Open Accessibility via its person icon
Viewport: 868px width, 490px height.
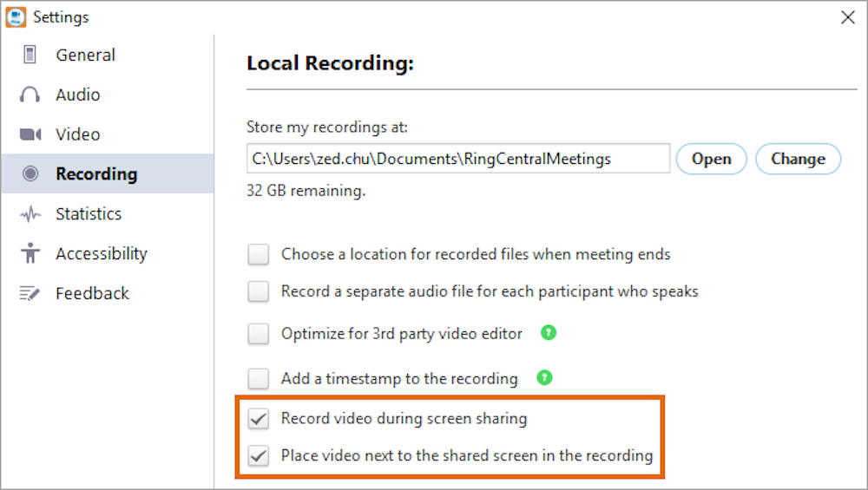pyautogui.click(x=30, y=254)
